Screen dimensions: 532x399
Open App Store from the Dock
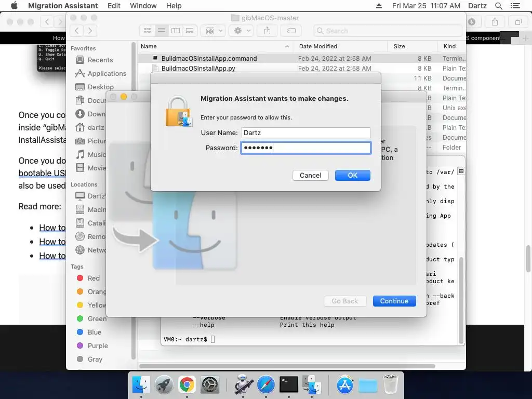click(345, 385)
